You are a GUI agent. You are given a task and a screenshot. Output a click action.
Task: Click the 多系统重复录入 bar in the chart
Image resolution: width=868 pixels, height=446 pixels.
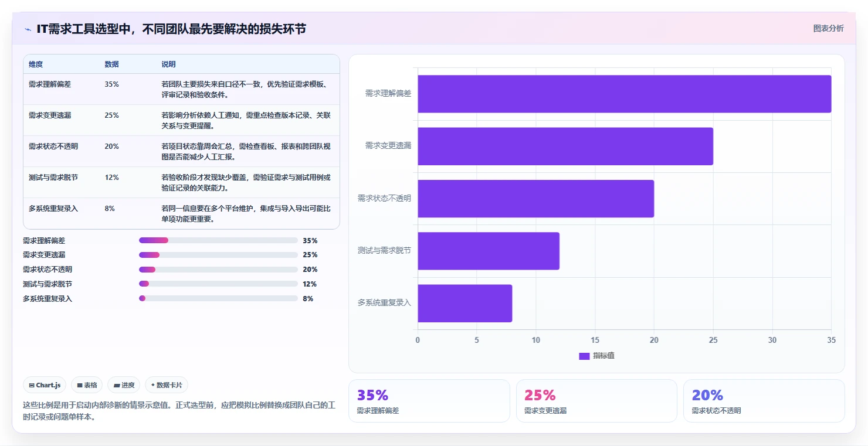(464, 303)
